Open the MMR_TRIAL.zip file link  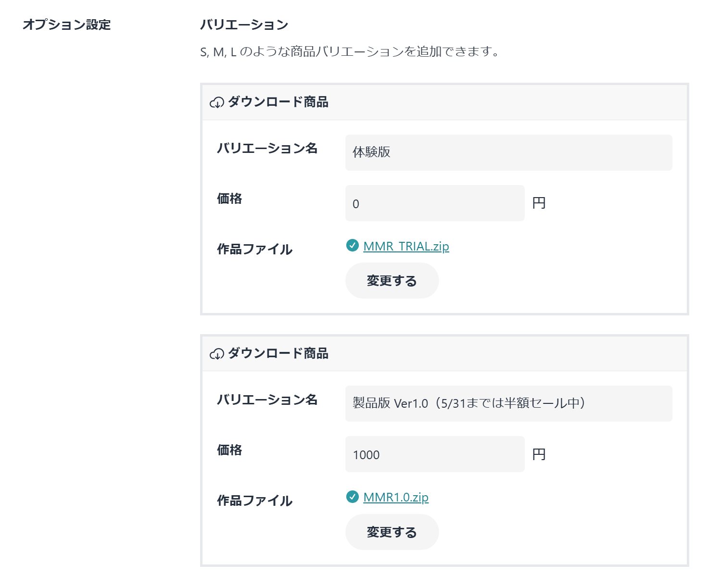click(406, 246)
